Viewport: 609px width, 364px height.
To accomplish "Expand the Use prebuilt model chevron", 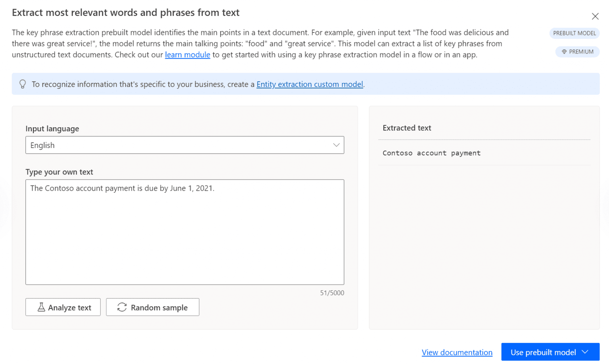I will pyautogui.click(x=585, y=352).
